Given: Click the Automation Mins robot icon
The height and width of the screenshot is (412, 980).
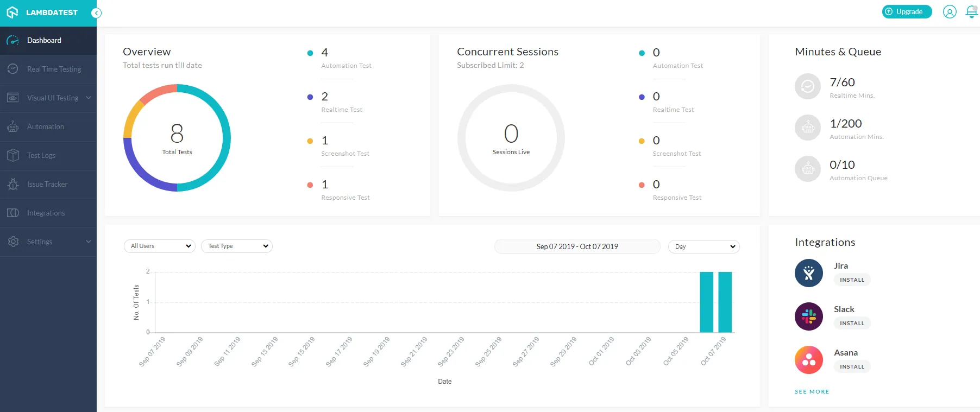Looking at the screenshot, I should click(807, 128).
